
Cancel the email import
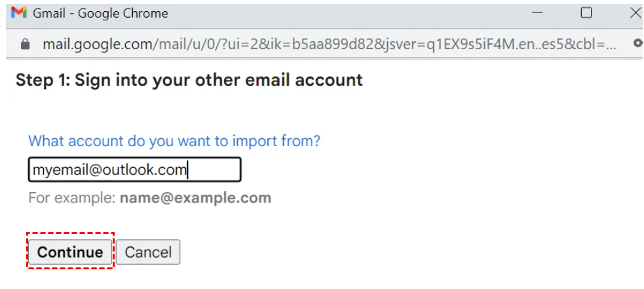[x=148, y=252]
